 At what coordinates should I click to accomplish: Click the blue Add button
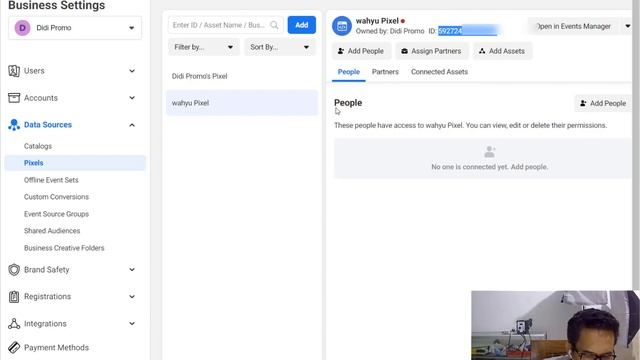(x=302, y=25)
